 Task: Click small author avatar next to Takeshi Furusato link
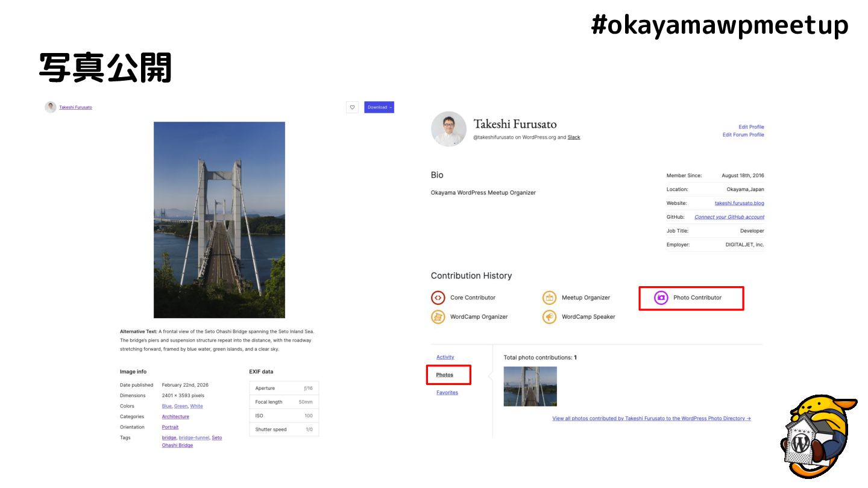click(x=51, y=107)
